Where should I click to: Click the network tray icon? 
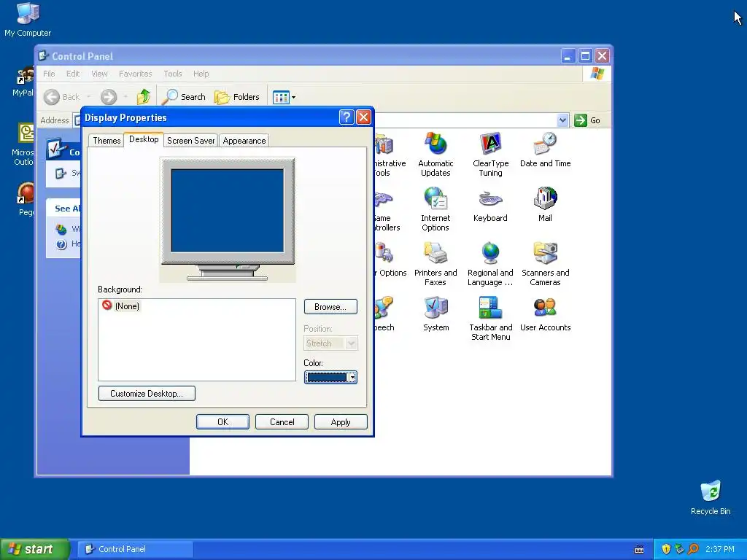tap(679, 549)
